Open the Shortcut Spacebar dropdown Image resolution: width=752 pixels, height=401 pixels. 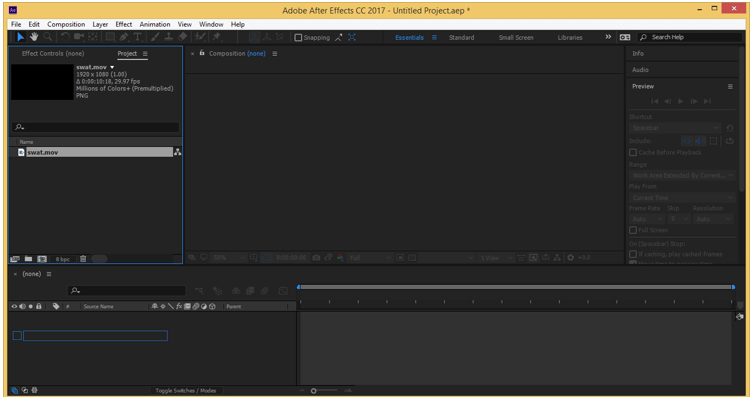tap(675, 128)
